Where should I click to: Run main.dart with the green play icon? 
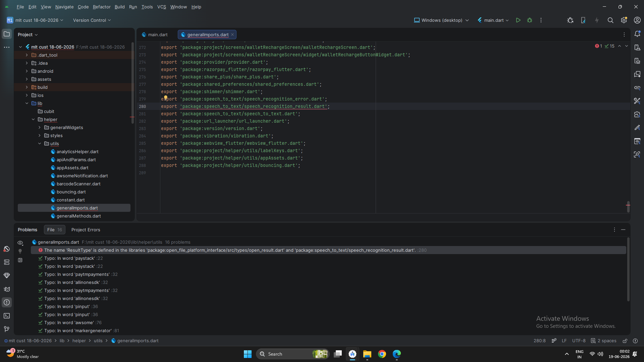click(x=518, y=20)
